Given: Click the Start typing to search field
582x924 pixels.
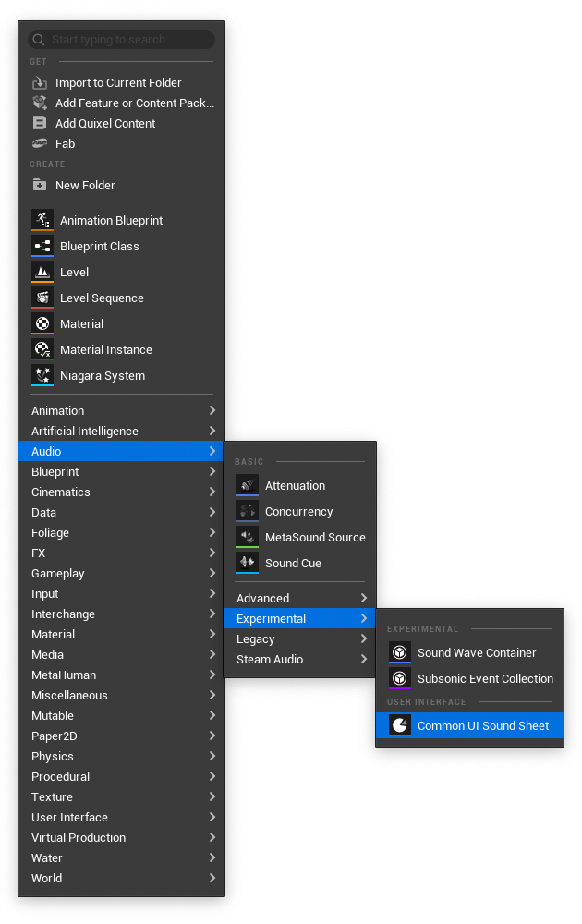Looking at the screenshot, I should (x=121, y=40).
